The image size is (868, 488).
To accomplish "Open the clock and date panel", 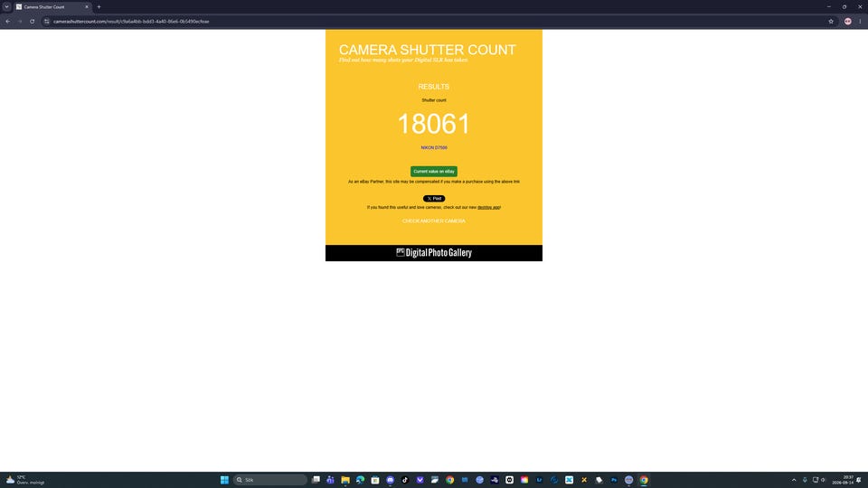I will click(x=843, y=480).
